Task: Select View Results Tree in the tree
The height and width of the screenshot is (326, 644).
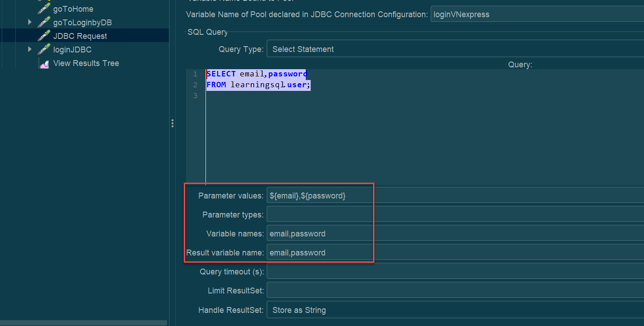Action: point(86,63)
